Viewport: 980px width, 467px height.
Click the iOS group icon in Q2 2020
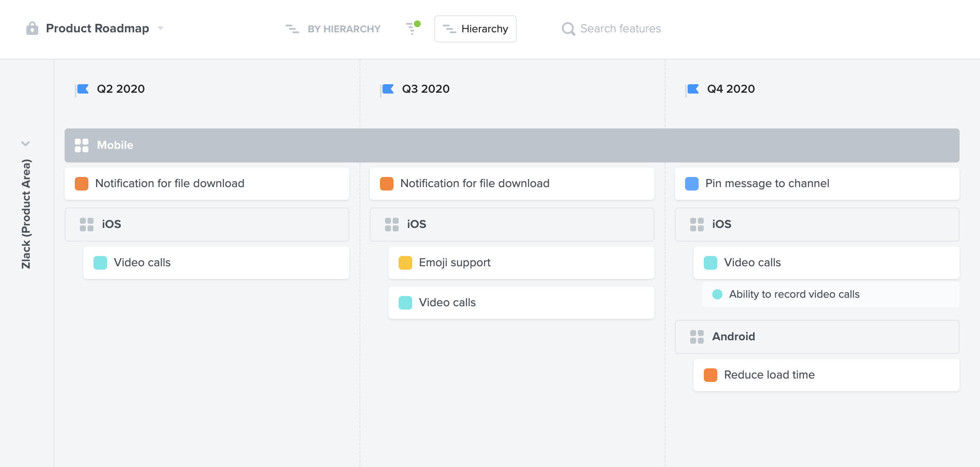click(x=86, y=224)
